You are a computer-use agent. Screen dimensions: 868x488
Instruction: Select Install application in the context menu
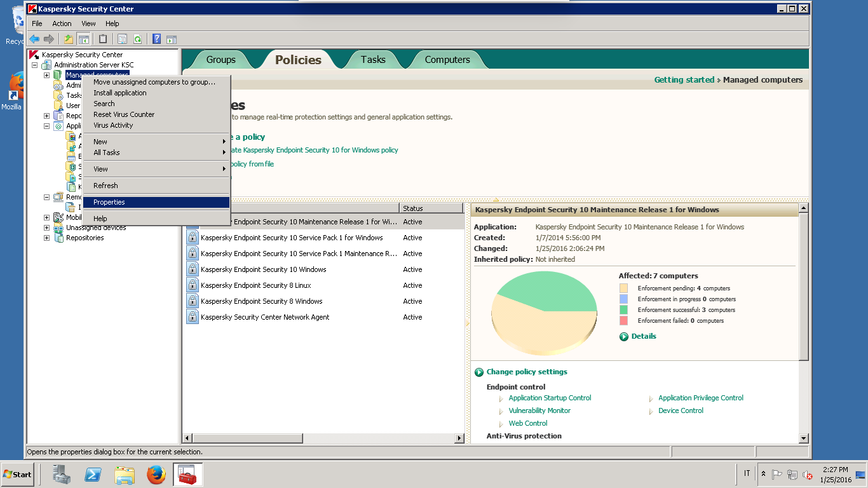coord(156,93)
